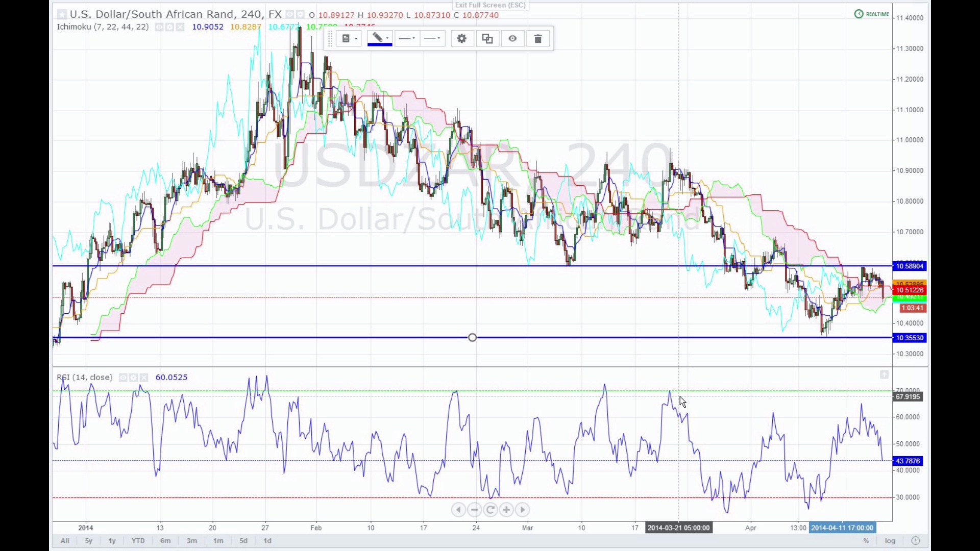Screen dimensions: 980x551
Task: Remove RSI indicator with its X icon
Action: tap(144, 378)
